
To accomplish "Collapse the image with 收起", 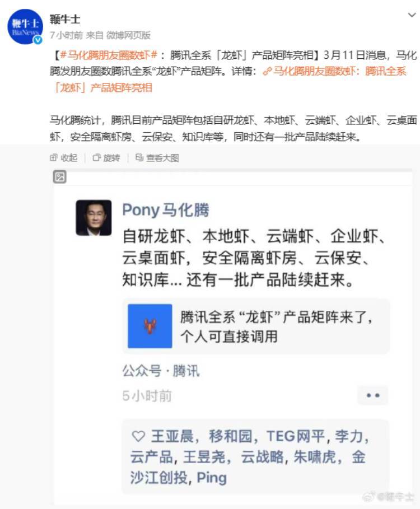I will click(x=64, y=158).
